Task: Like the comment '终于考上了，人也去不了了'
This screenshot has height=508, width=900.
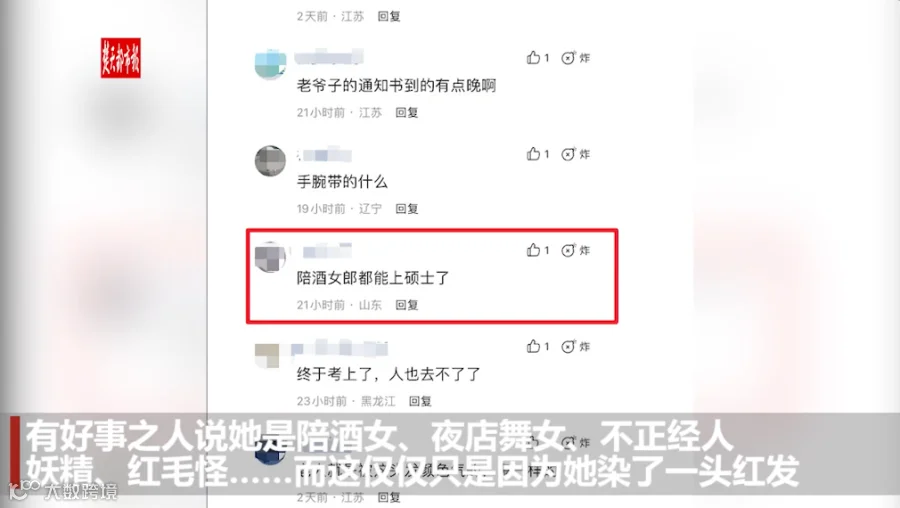Action: (538, 346)
